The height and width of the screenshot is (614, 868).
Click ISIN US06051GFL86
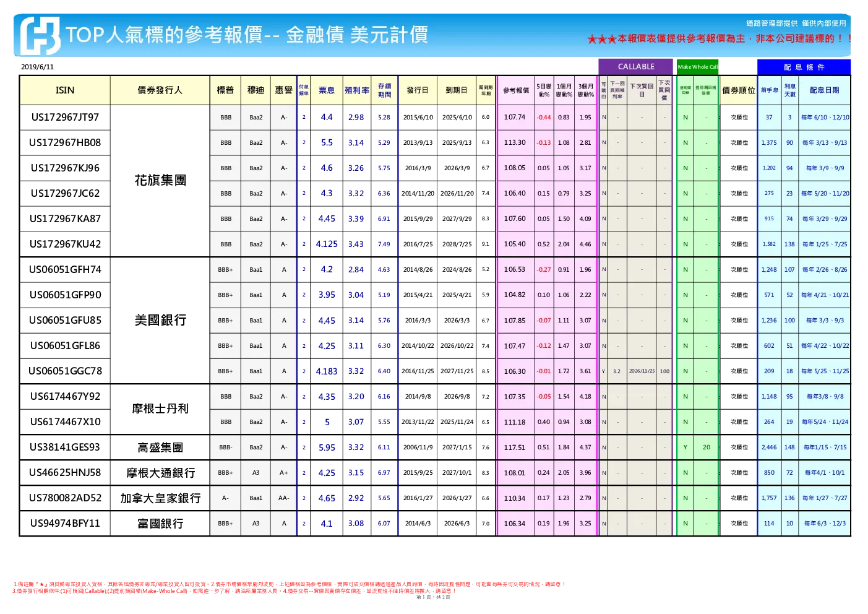click(65, 345)
